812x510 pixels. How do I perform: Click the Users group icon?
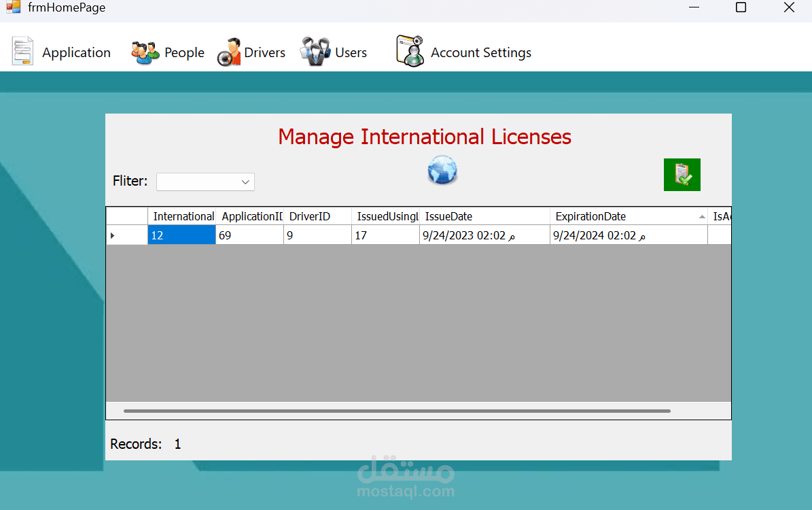[x=315, y=51]
